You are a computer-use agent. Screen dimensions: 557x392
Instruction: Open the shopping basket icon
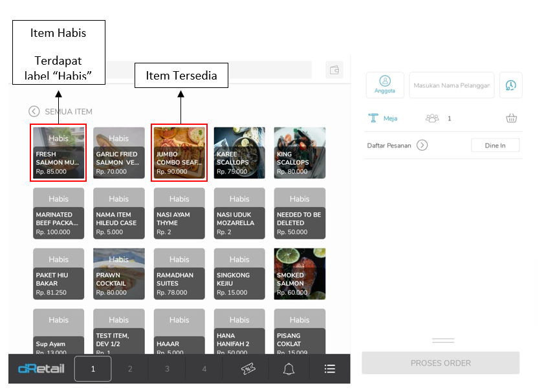[512, 118]
